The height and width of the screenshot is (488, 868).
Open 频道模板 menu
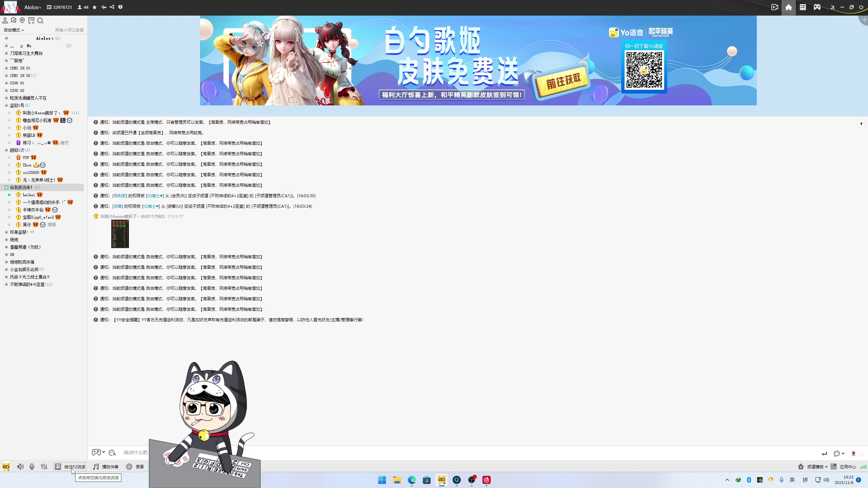pos(813,467)
